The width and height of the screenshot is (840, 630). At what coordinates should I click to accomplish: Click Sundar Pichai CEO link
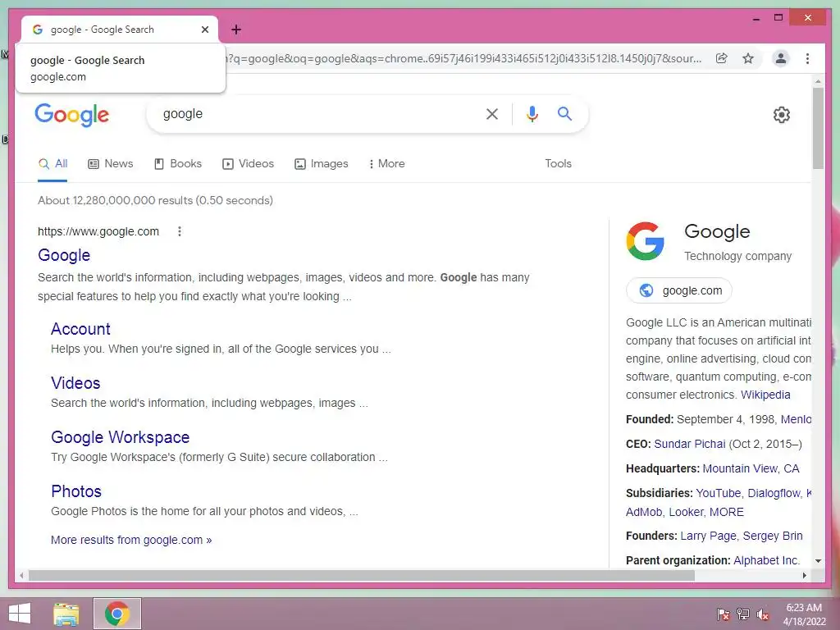point(689,444)
